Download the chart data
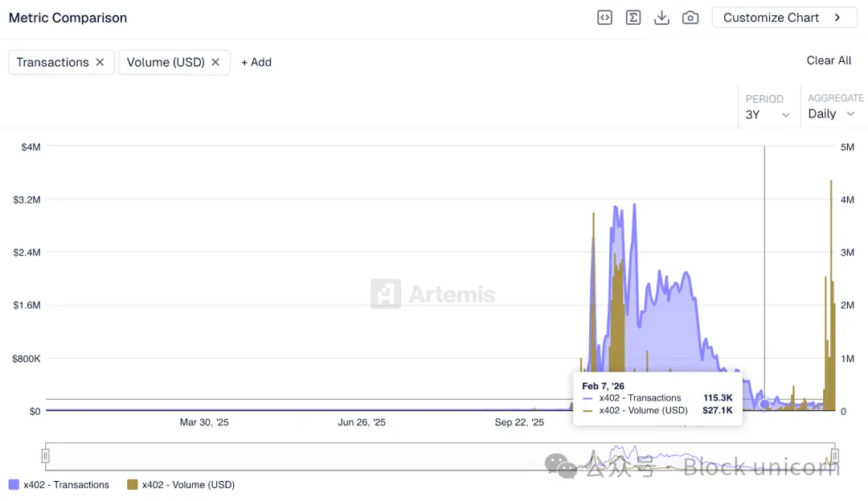Screen dimensions: 868x501 tap(661, 18)
